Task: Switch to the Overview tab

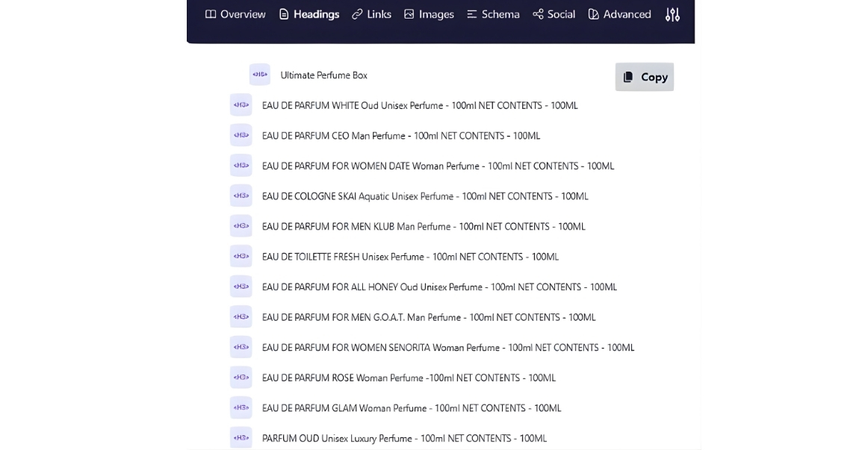Action: tap(235, 14)
